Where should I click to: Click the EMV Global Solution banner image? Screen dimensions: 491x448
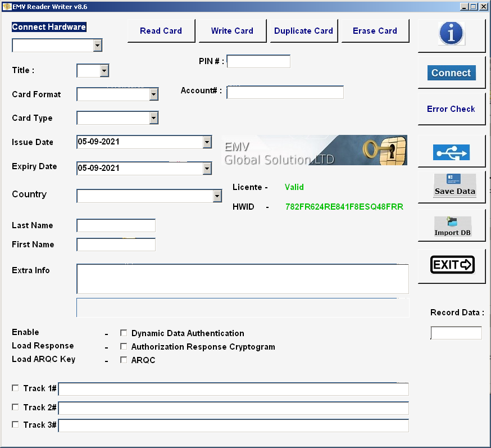pos(315,150)
